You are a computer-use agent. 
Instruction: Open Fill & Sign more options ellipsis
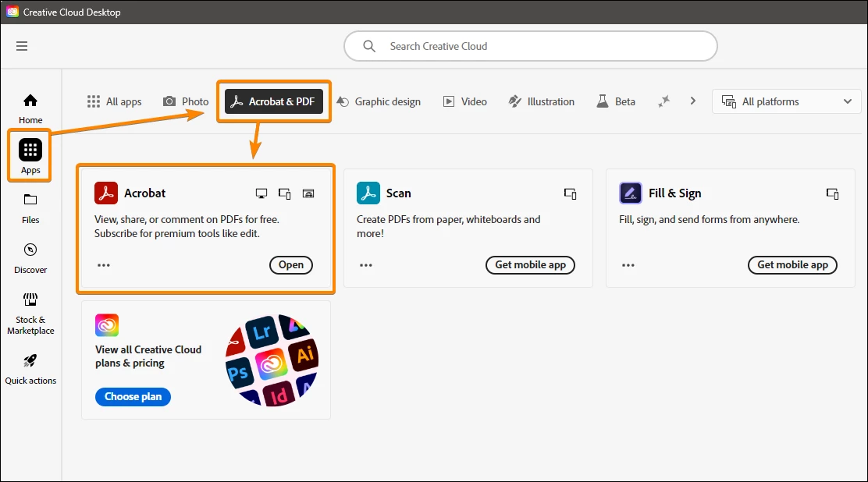[628, 265]
